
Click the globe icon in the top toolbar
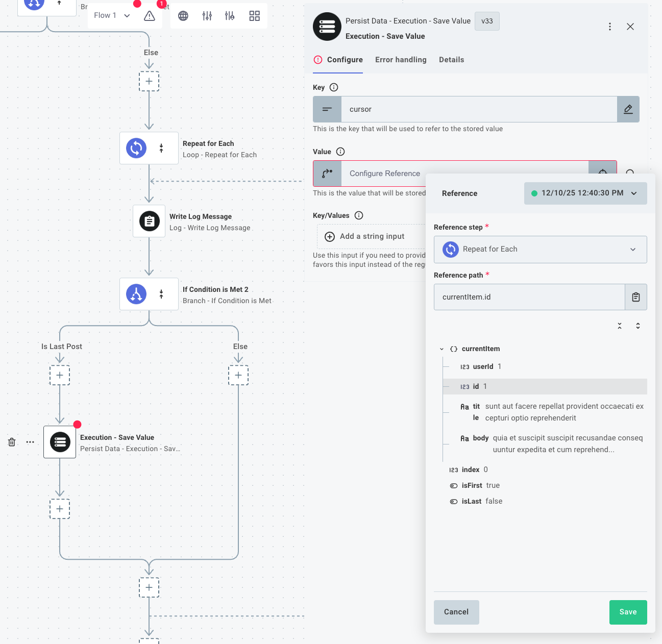[183, 16]
